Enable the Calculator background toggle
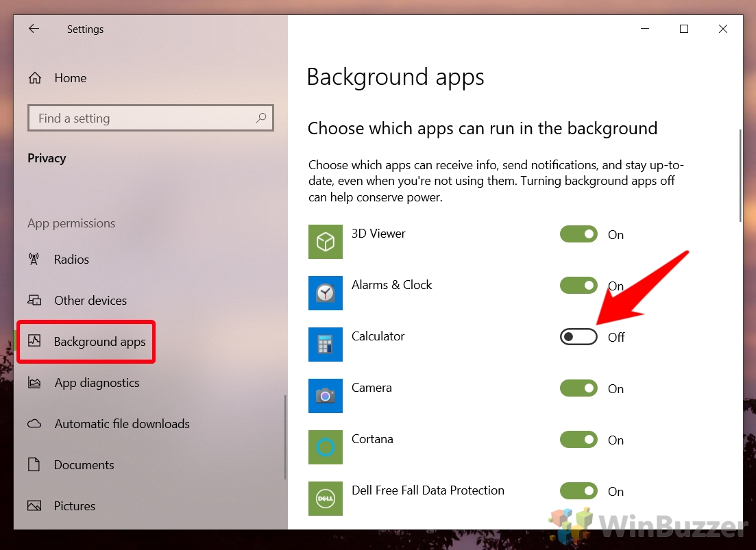756x550 pixels. [578, 337]
